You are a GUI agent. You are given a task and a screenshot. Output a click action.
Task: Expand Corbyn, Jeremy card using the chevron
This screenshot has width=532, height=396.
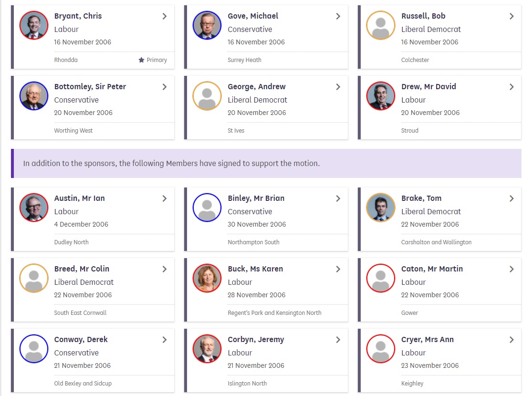[x=338, y=340]
